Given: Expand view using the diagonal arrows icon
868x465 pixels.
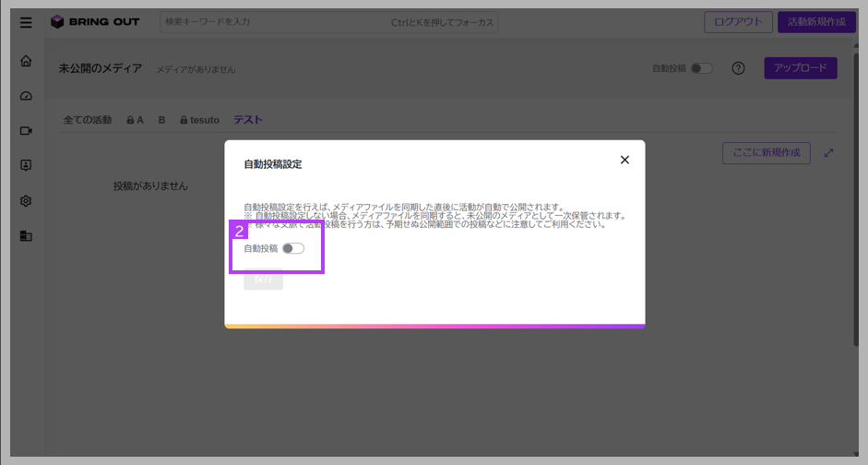Looking at the screenshot, I should tap(828, 153).
